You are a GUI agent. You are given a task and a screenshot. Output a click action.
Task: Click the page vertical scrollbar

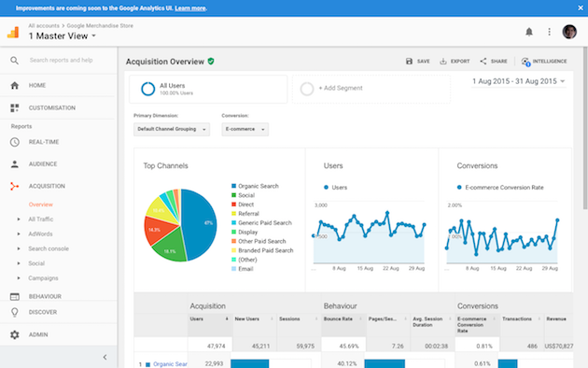pos(585,128)
